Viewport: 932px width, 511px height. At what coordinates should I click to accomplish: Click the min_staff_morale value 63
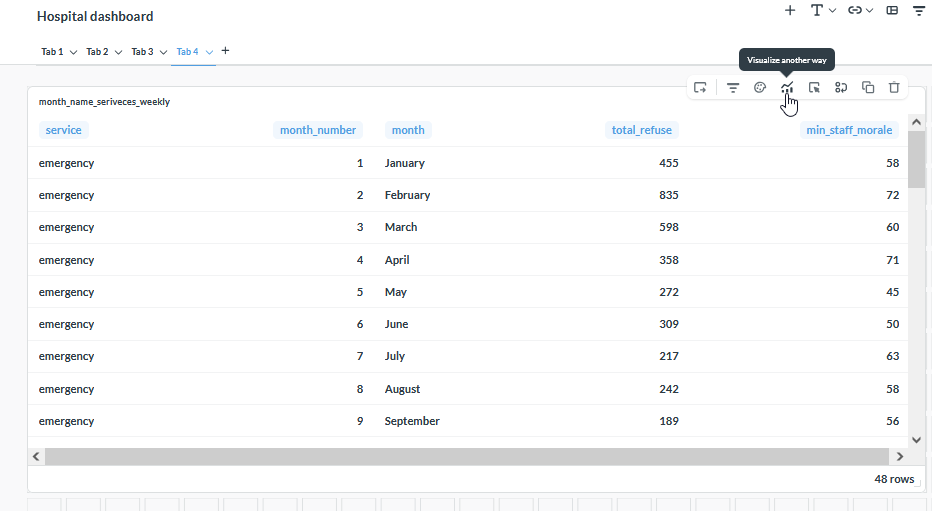893,356
